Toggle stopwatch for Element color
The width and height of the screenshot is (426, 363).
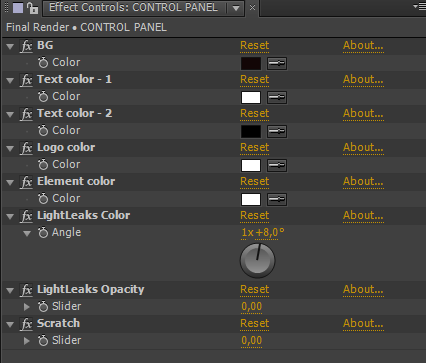pos(43,198)
